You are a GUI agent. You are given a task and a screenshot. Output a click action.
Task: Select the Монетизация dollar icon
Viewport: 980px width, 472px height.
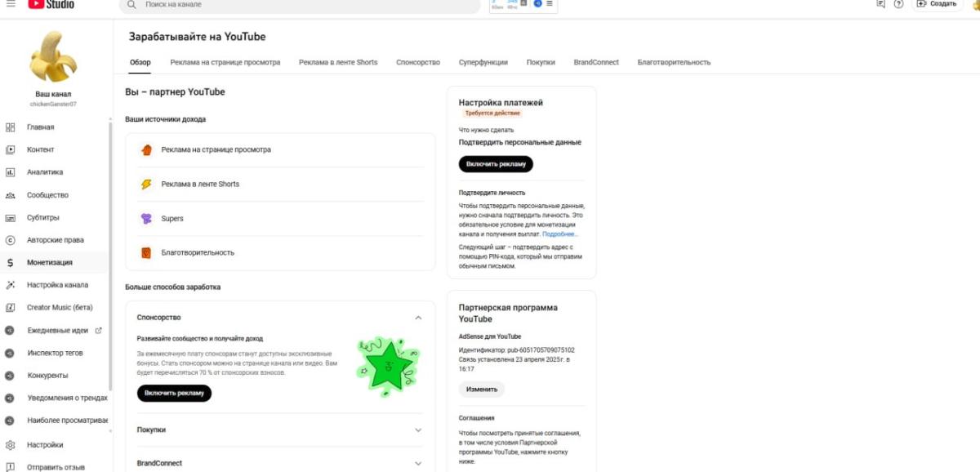(11, 263)
